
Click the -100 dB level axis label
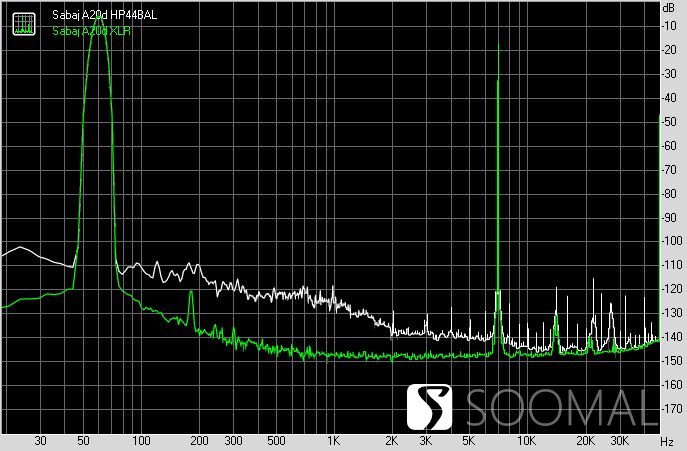672,241
